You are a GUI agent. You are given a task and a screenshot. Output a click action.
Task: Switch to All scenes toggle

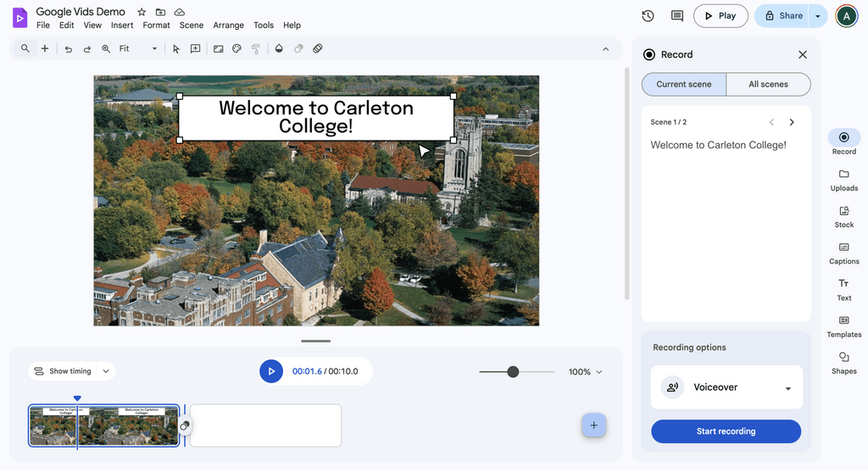click(x=768, y=84)
